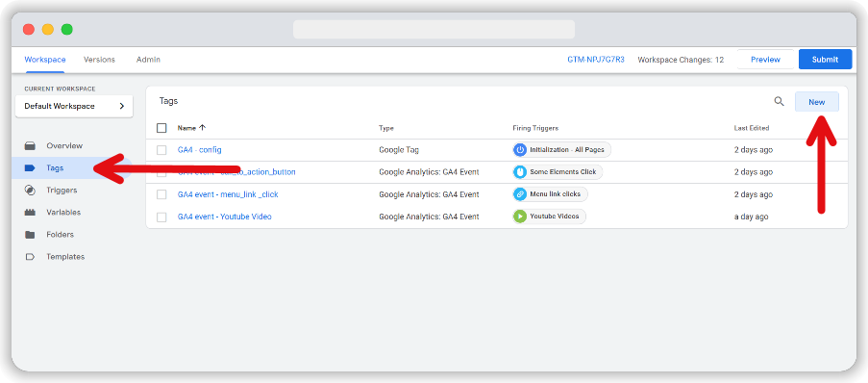Open Folders in the sidebar

coord(60,235)
